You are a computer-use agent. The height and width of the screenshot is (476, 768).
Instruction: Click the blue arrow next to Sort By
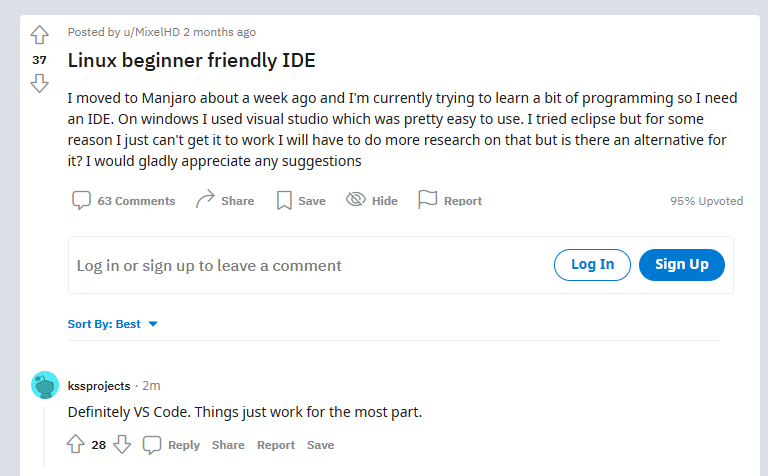pyautogui.click(x=153, y=324)
